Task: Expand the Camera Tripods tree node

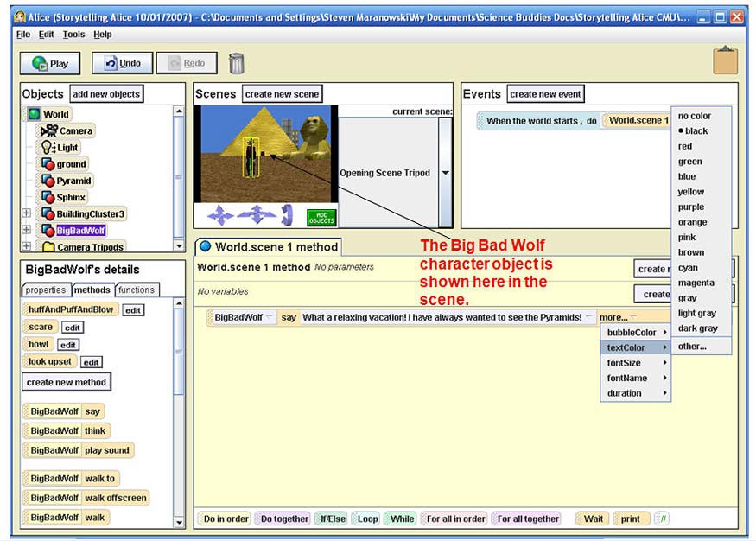Action: (27, 246)
